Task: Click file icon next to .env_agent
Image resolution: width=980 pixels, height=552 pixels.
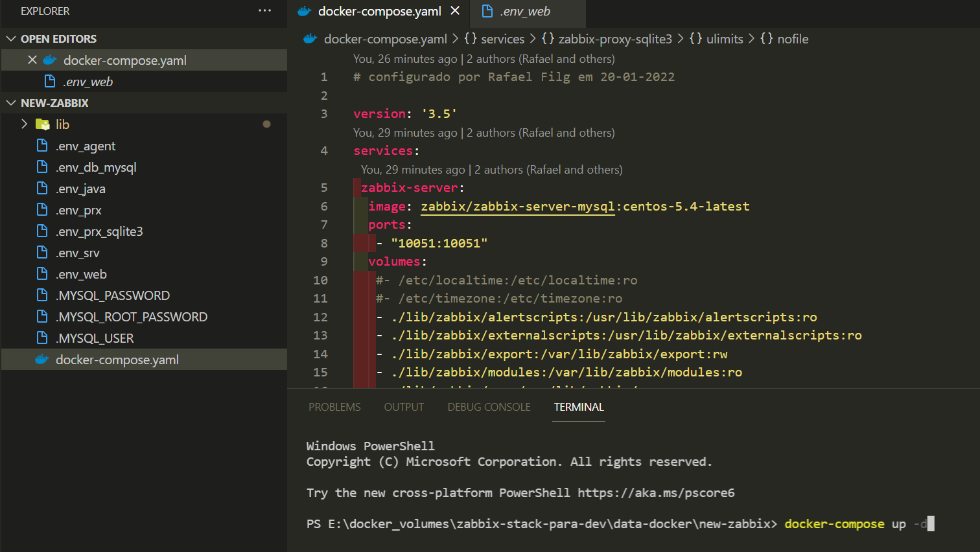Action: tap(42, 145)
